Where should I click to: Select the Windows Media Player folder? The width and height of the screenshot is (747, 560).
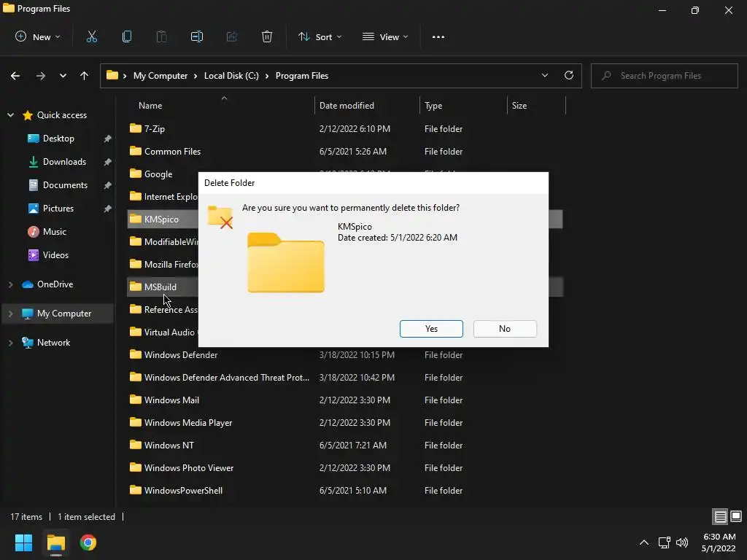pos(187,422)
